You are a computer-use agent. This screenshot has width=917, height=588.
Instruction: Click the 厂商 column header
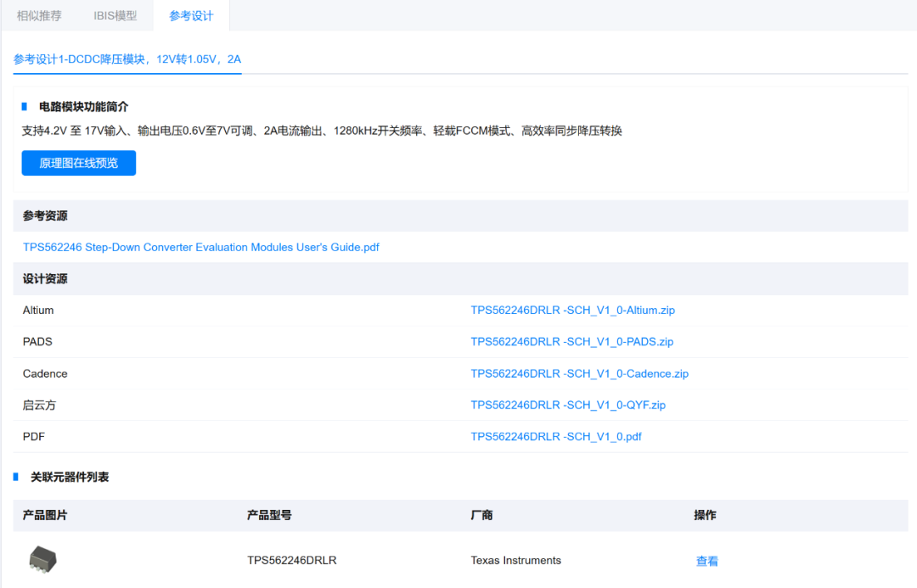482,515
